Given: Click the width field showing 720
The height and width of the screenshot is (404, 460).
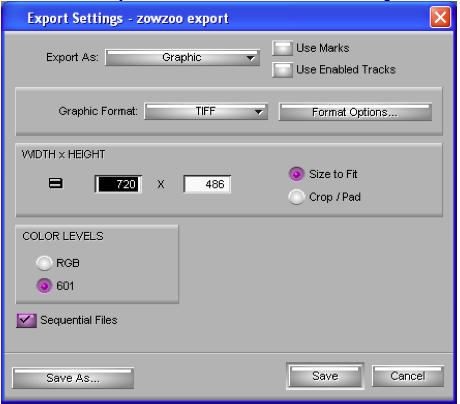Looking at the screenshot, I should pyautogui.click(x=118, y=184).
